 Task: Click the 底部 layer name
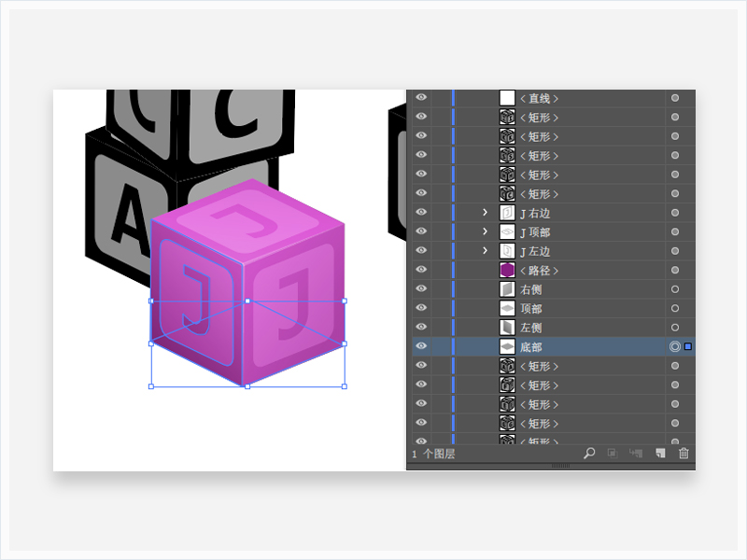[531, 347]
